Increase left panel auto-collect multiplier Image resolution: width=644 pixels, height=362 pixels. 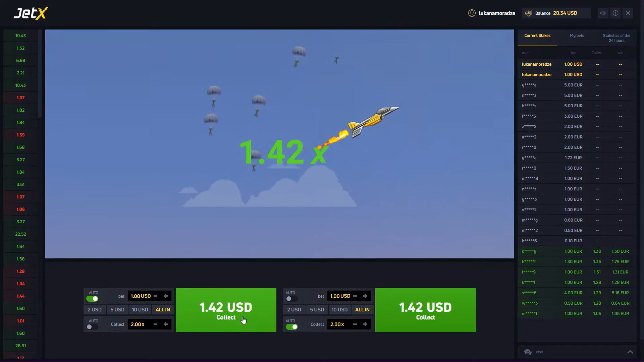pos(166,324)
